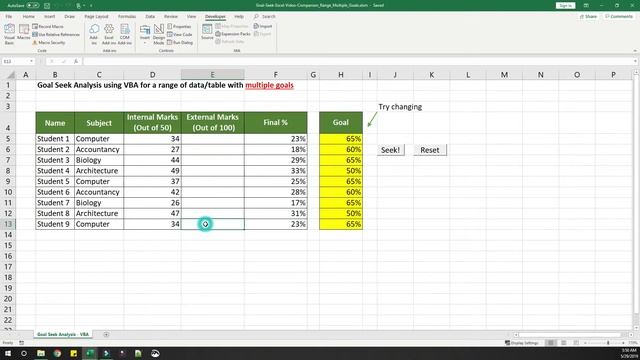Select column H header
Viewport: 640px width, 360px height.
click(x=341, y=75)
